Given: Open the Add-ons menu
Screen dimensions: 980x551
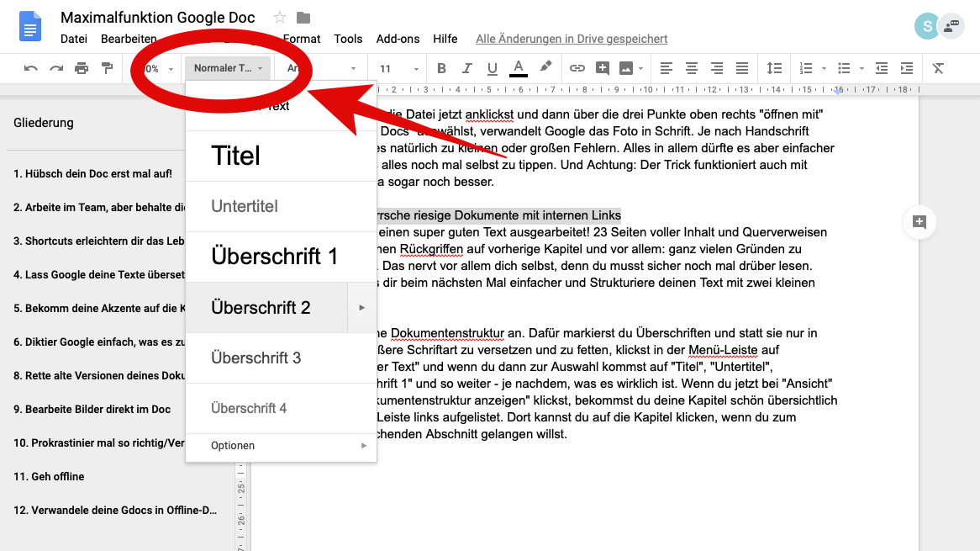Looking at the screenshot, I should (x=398, y=39).
